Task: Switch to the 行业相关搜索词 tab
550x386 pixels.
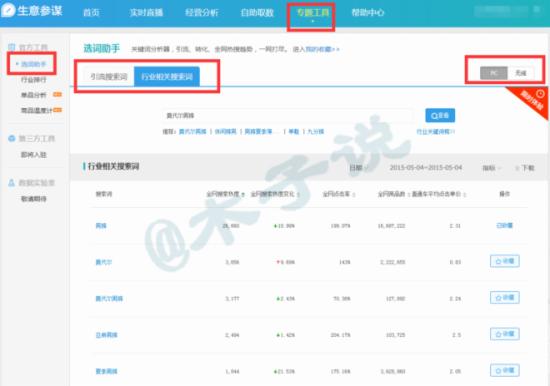Action: pos(167,76)
